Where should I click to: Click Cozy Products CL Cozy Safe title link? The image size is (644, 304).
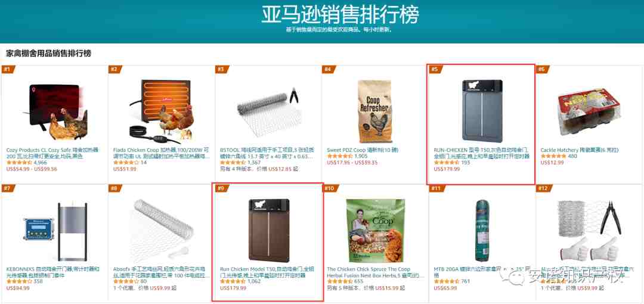coord(52,153)
